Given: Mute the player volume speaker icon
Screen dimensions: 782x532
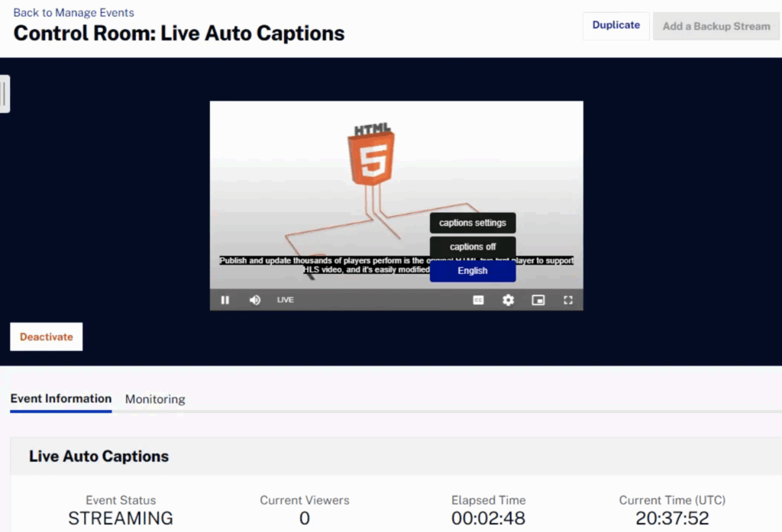Looking at the screenshot, I should pos(255,300).
